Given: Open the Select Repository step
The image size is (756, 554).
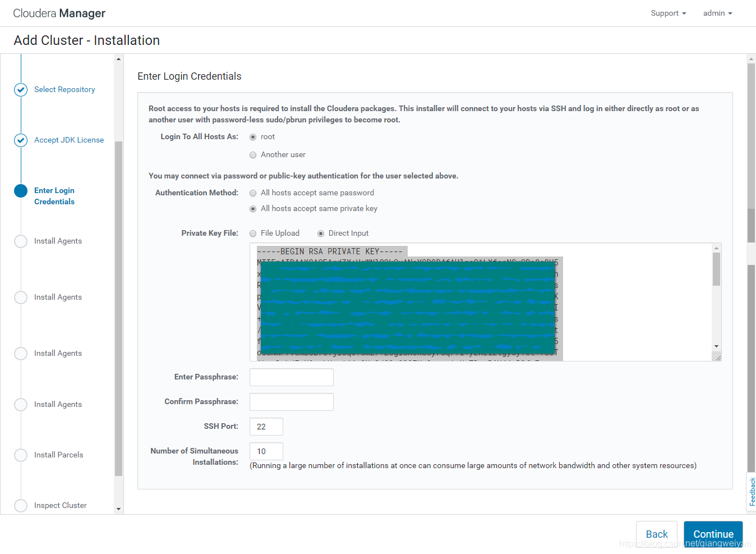Looking at the screenshot, I should tap(64, 89).
